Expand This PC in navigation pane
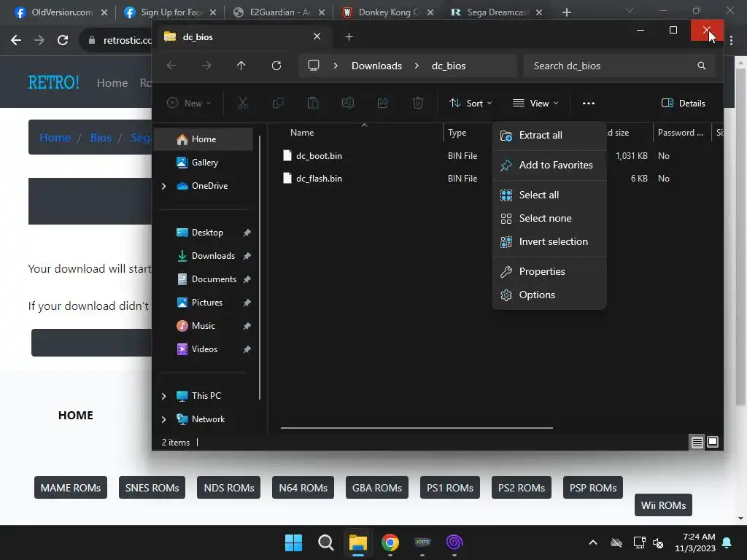This screenshot has width=747, height=560. 164,396
